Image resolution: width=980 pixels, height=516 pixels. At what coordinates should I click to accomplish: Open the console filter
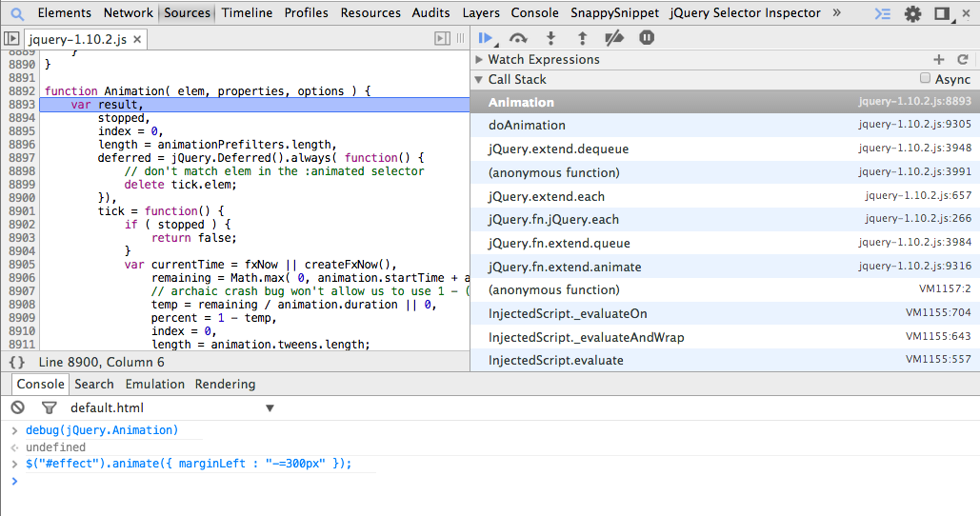pos(49,407)
